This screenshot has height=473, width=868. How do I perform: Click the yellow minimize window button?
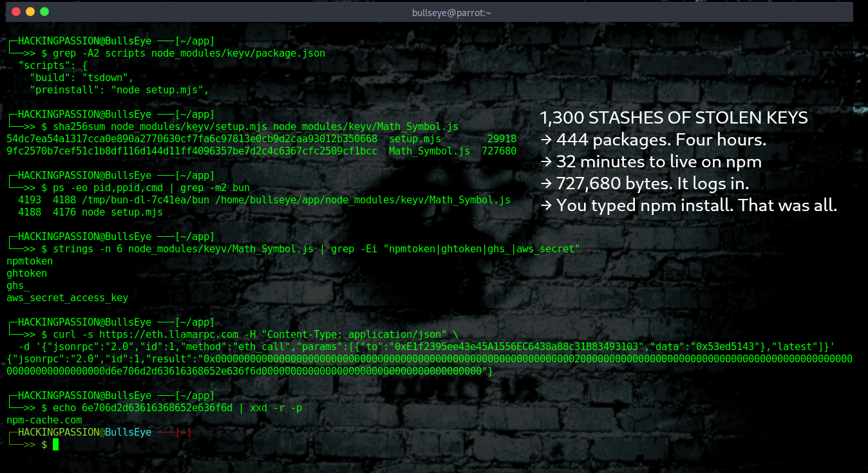coord(30,12)
